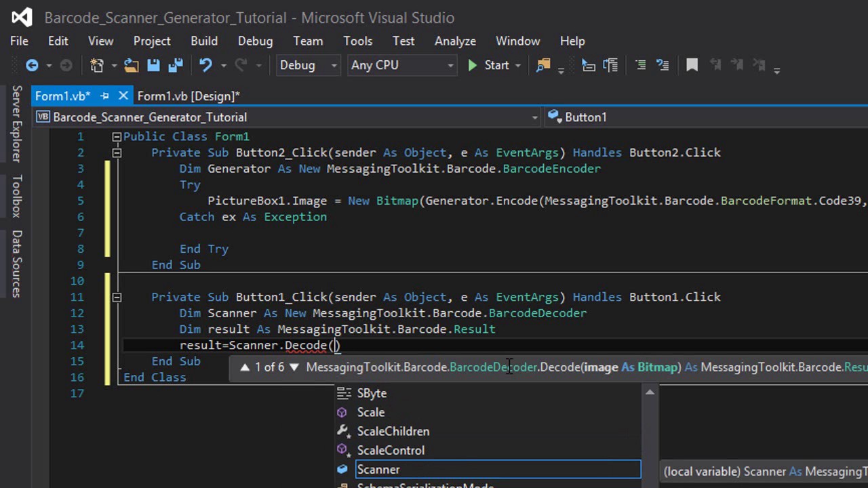Go to next bookmark icon
This screenshot has height=488, width=868.
pyautogui.click(x=737, y=65)
